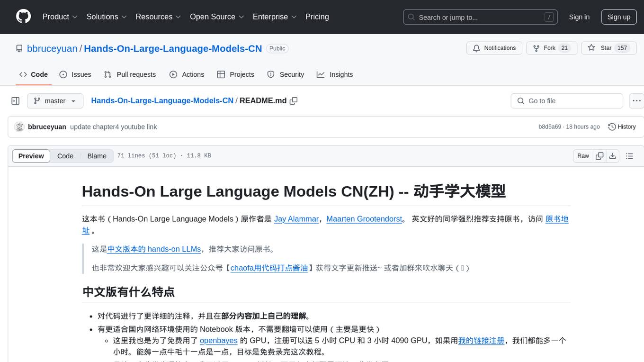Open the 我的链接注册 link
This screenshot has width=644, height=362.
[481, 340]
